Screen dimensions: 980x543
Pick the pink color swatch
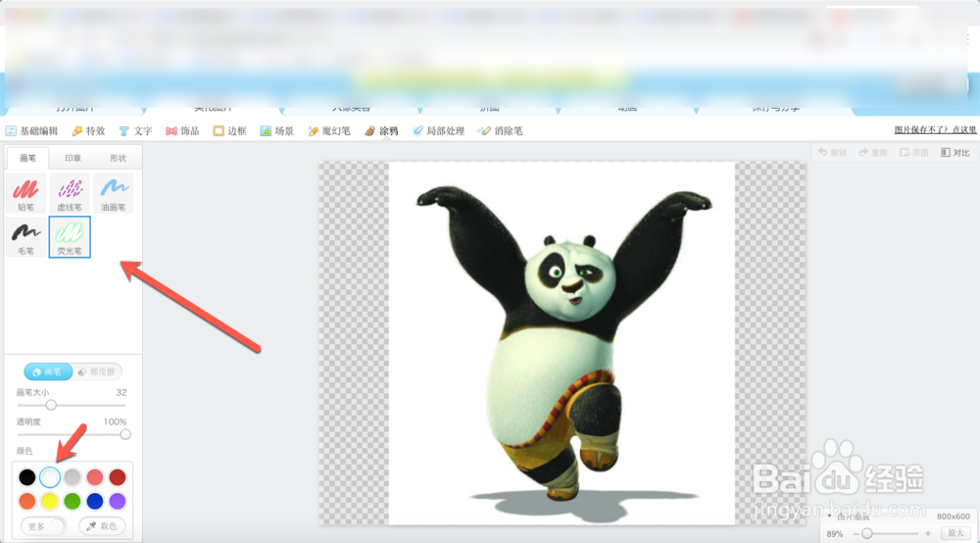(x=95, y=477)
